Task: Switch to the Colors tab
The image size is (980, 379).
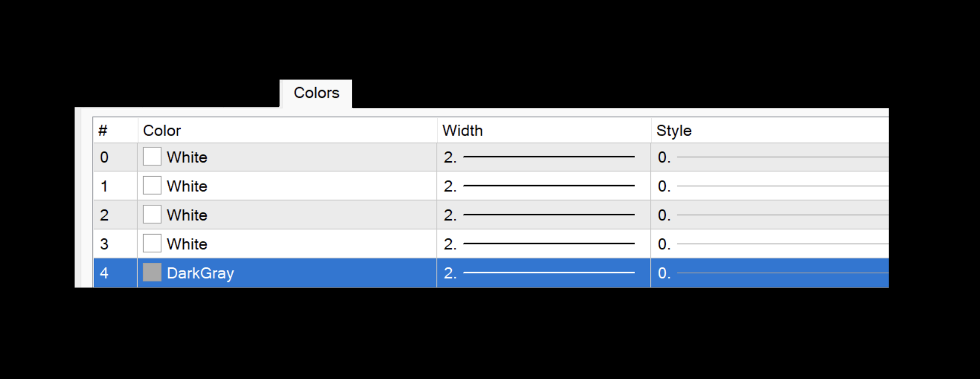Action: click(x=316, y=93)
